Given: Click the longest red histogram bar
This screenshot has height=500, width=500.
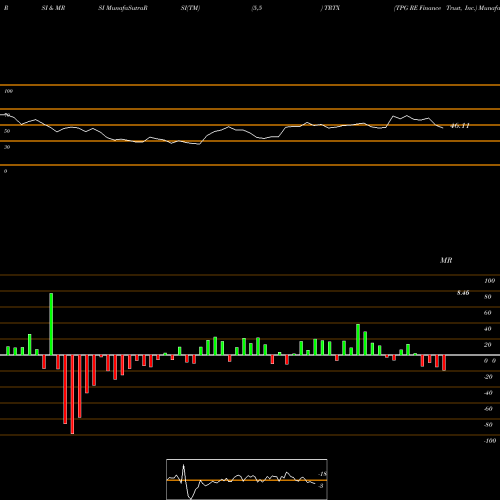Looking at the screenshot, I should point(72,394).
